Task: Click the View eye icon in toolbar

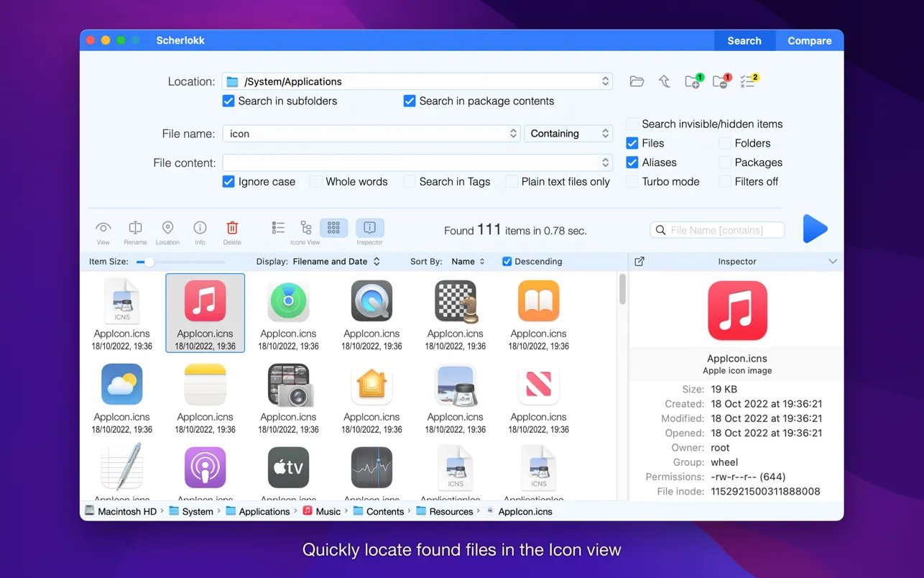Action: (103, 229)
